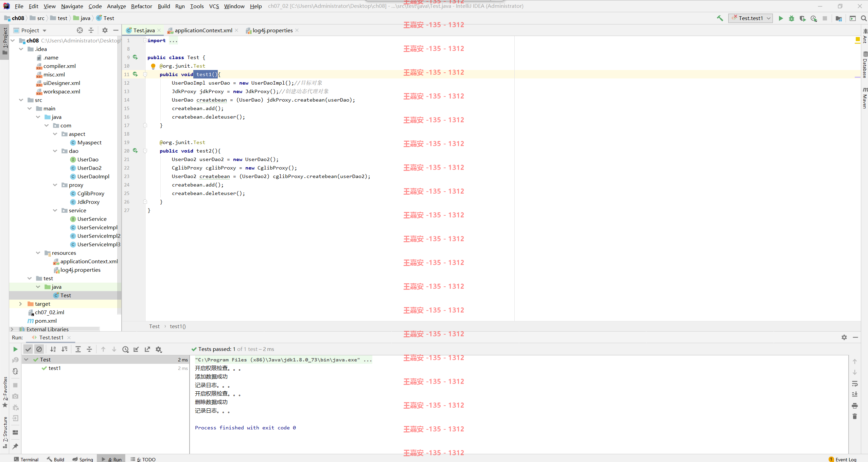Image resolution: width=868 pixels, height=462 pixels.
Task: Import test results icon
Action: (x=136, y=349)
